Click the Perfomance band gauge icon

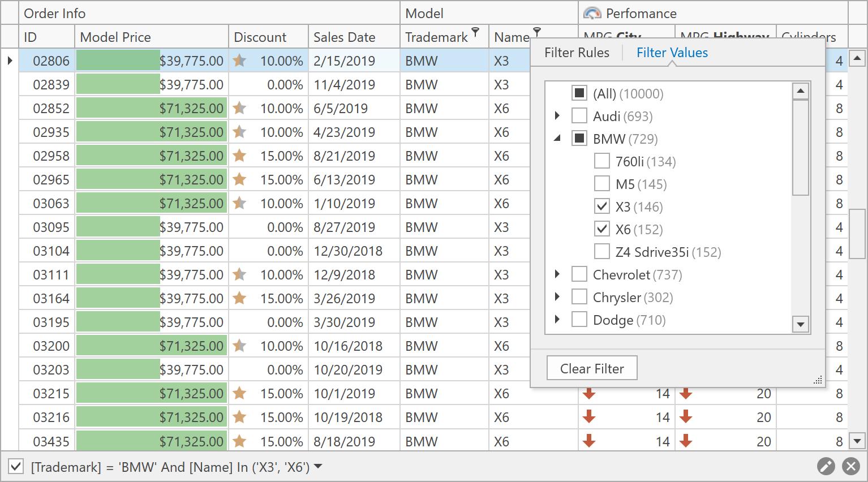pos(592,13)
